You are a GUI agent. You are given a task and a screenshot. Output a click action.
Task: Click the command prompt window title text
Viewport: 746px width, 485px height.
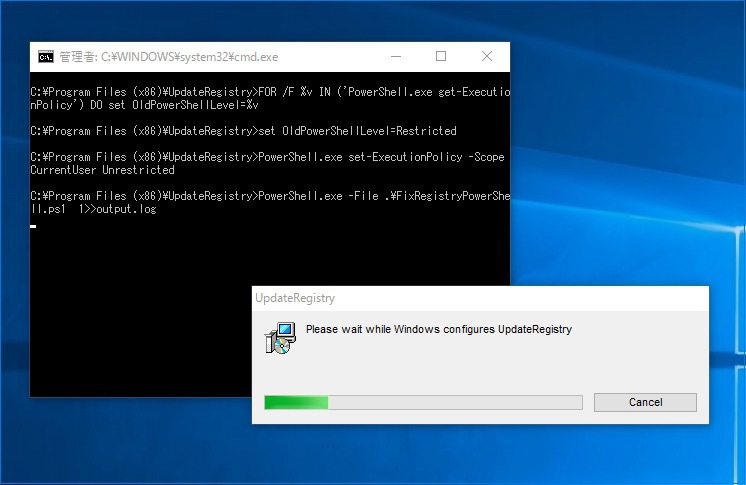click(169, 57)
